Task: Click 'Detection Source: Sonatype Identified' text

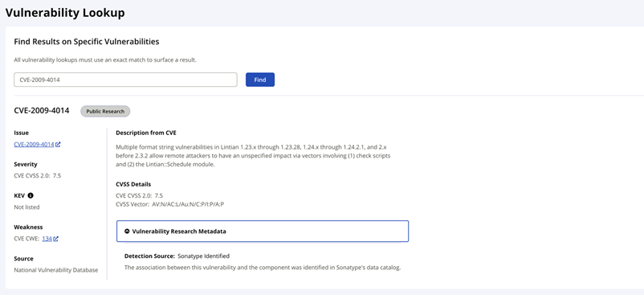Action: 177,256
